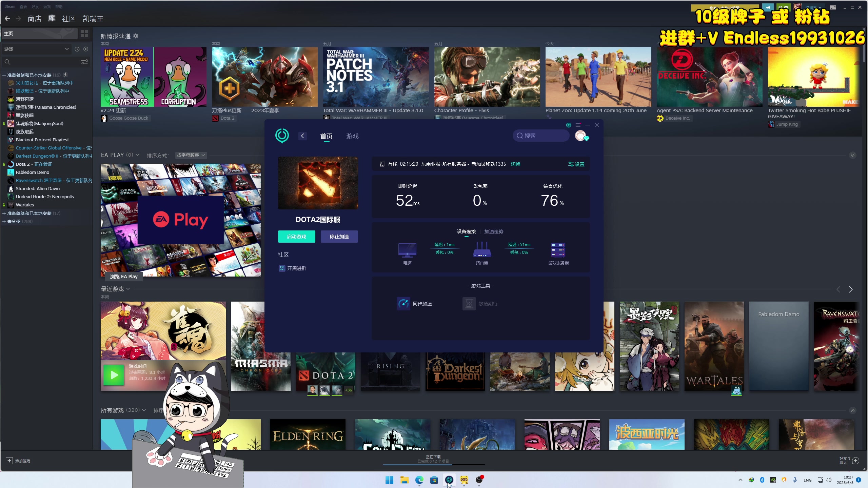The height and width of the screenshot is (488, 868).
Task: Click accelerator green update arrow icon
Action: click(x=569, y=125)
